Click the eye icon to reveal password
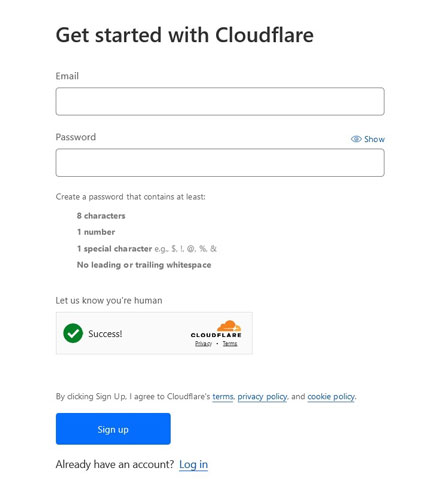The image size is (440, 500). click(356, 139)
